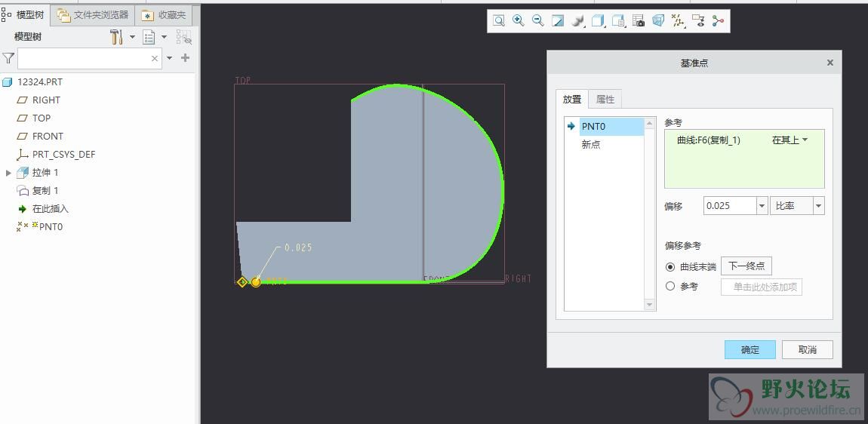Viewport: 868px width, 424px height.
Task: Open the saved orientations cube icon
Action: [599, 21]
